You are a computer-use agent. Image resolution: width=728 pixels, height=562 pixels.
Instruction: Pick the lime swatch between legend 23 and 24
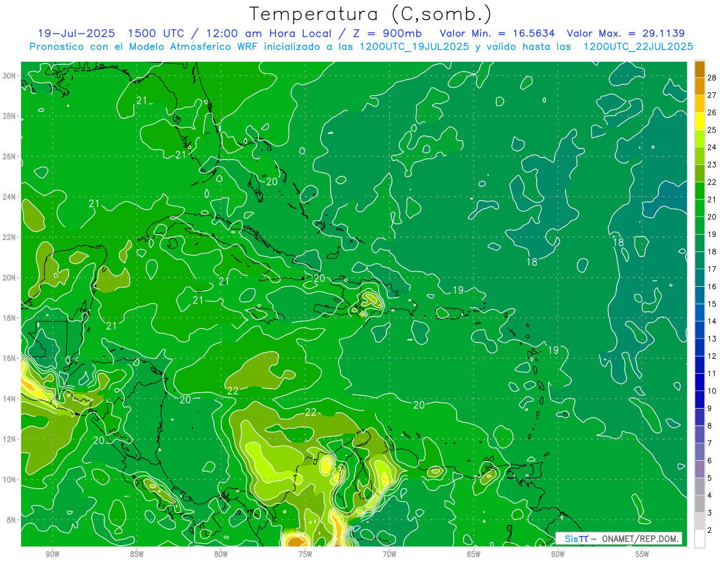tap(699, 156)
